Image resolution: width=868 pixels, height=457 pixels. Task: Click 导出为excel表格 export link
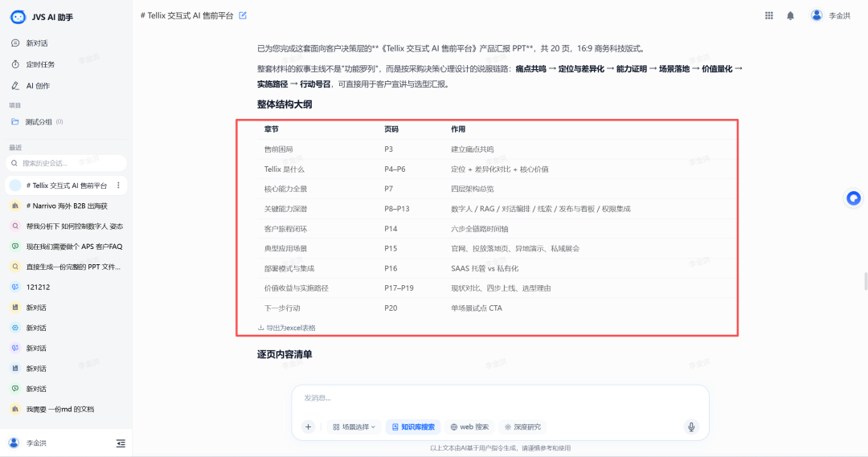(291, 328)
